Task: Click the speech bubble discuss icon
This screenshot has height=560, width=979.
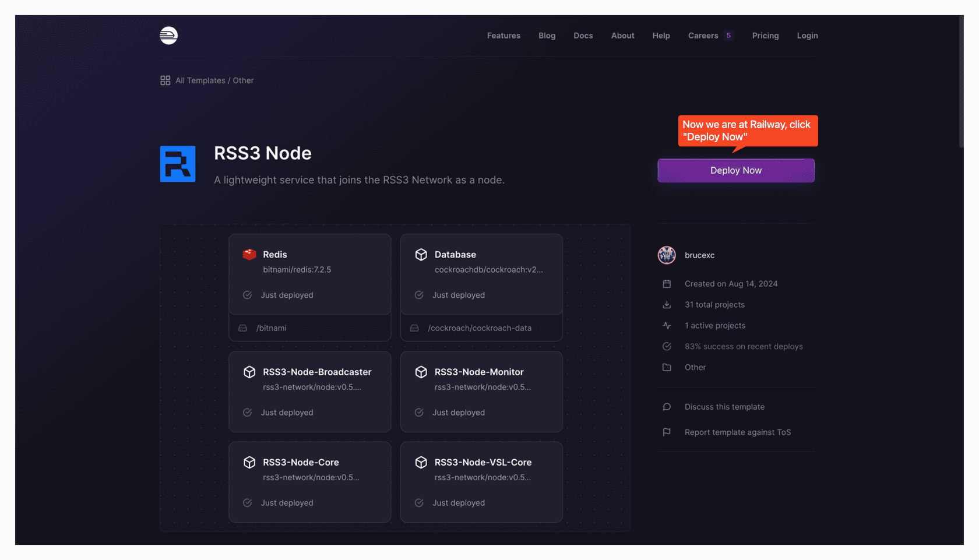Action: click(667, 407)
